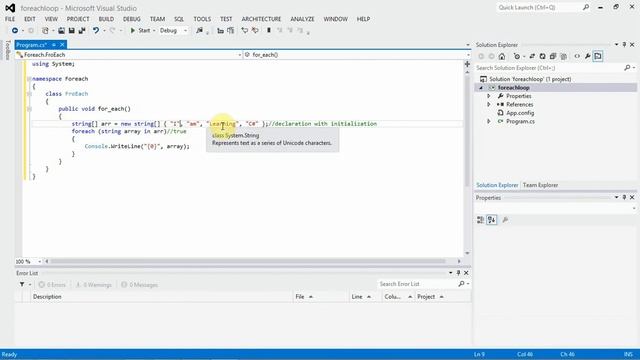Toggle a bookmark using the toolbar icon

tap(269, 31)
